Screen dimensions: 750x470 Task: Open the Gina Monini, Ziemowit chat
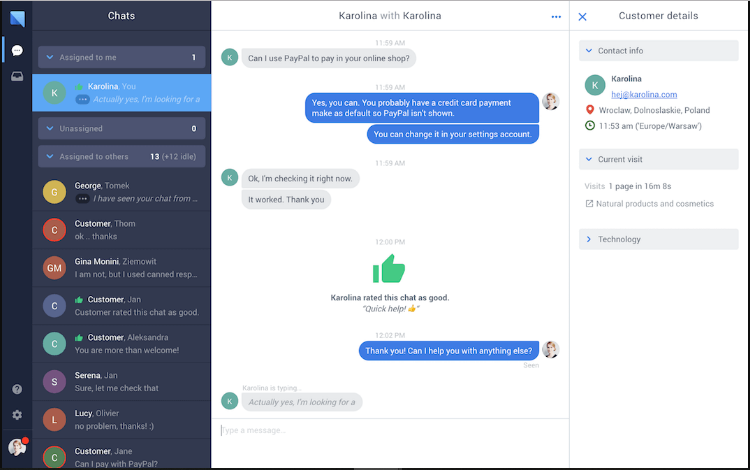(121, 268)
